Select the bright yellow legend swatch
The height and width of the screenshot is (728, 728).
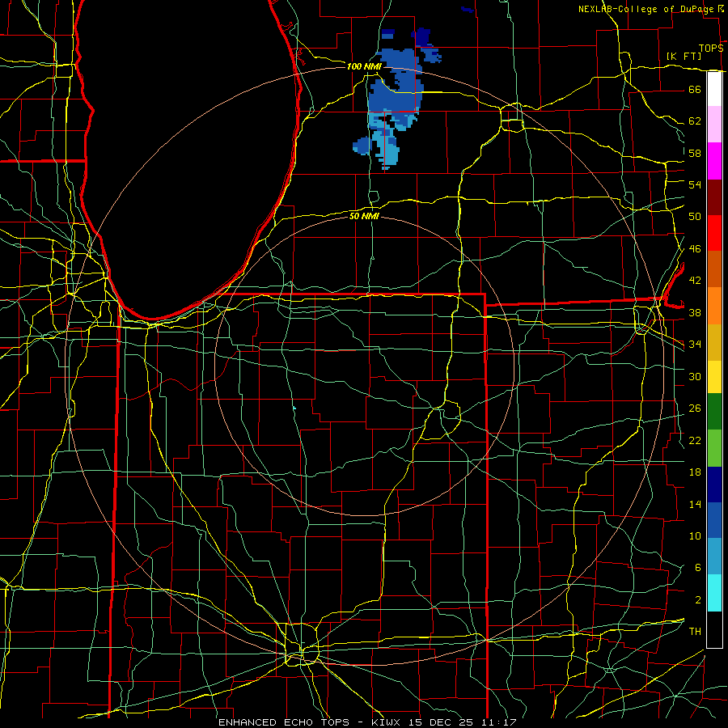714,377
